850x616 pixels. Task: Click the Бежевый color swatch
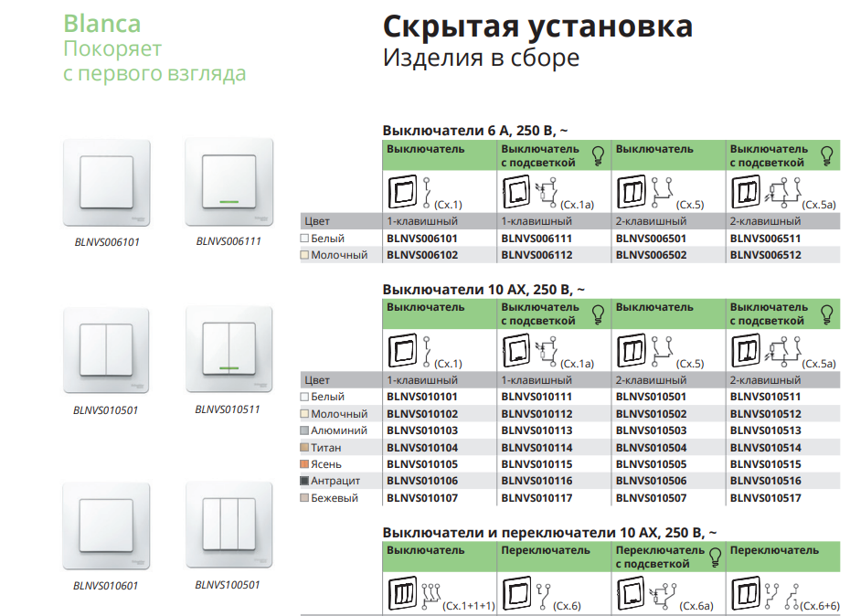(304, 498)
